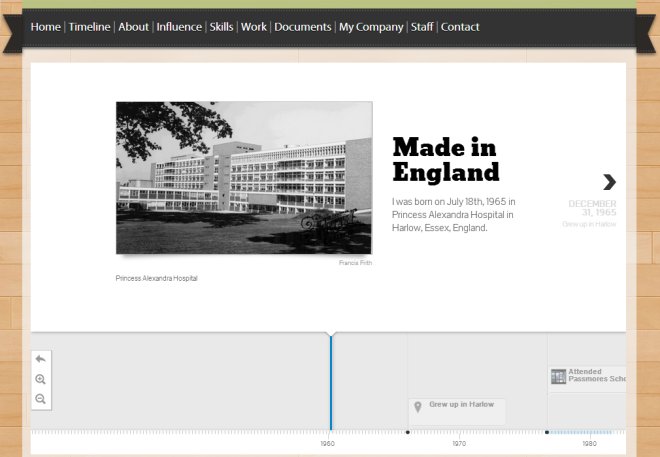Zoom in on the timeline
This screenshot has width=660, height=457.
[x=40, y=379]
